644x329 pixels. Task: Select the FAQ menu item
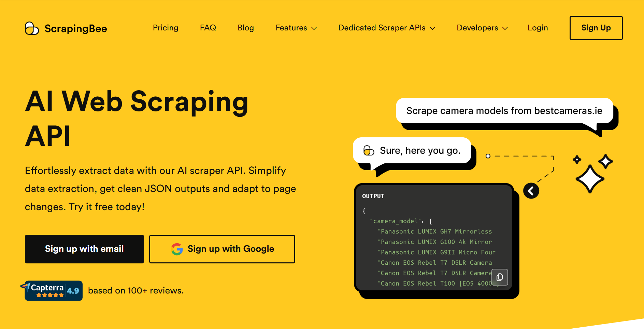208,28
